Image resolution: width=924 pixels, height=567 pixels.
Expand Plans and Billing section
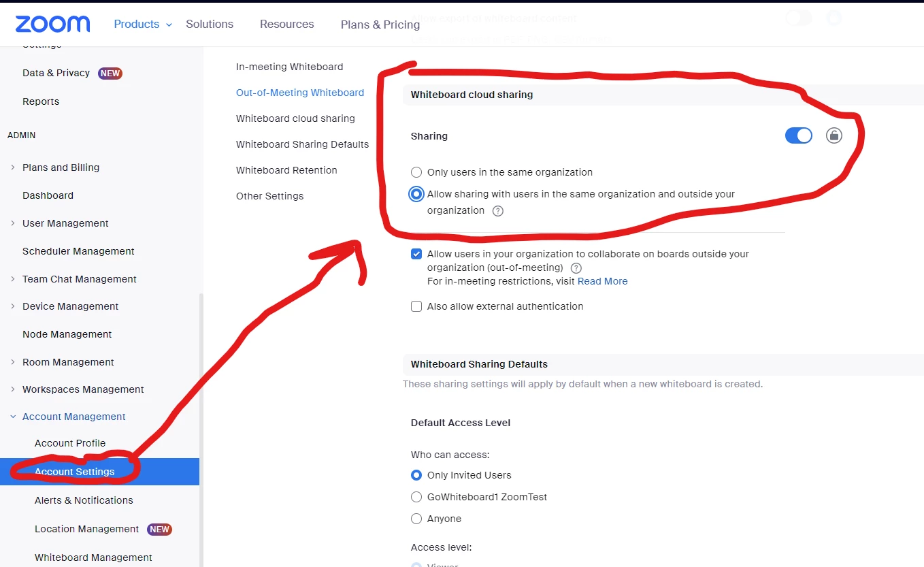(13, 167)
